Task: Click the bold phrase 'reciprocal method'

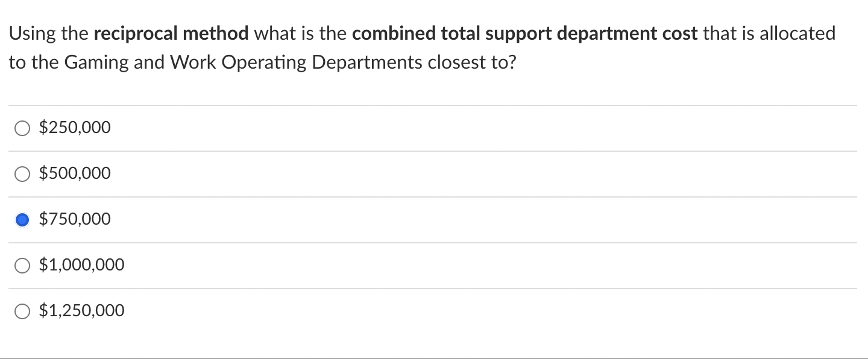Action: 173,33
